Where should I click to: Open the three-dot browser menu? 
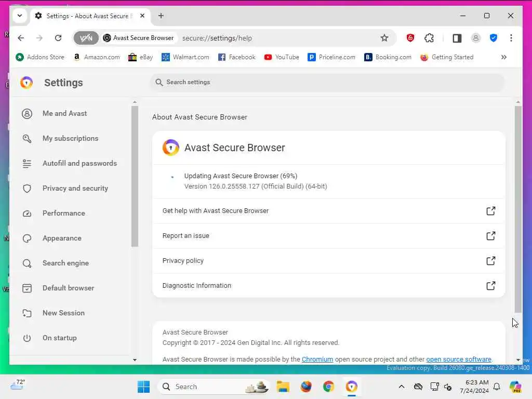coord(511,38)
